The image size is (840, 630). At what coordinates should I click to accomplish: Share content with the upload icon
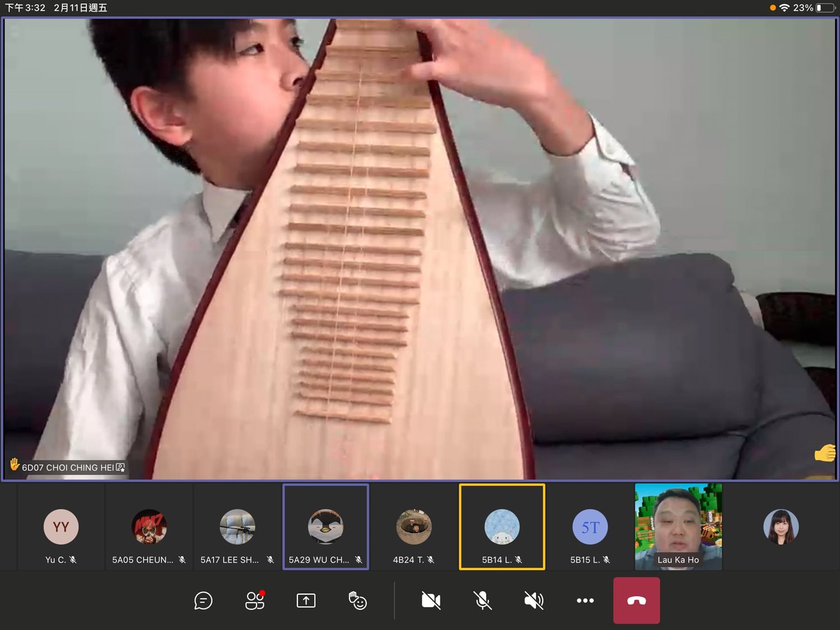(306, 601)
